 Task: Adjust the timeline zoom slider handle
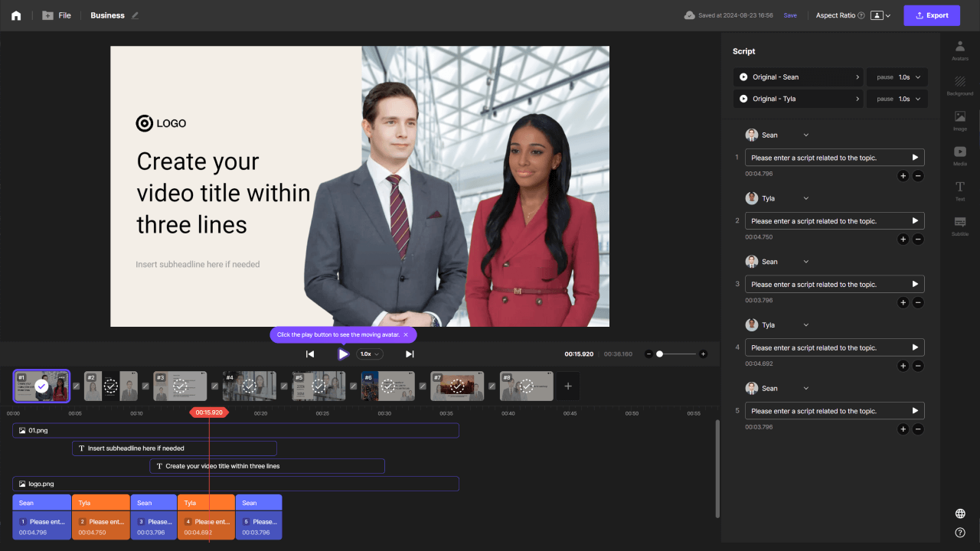[x=660, y=354]
